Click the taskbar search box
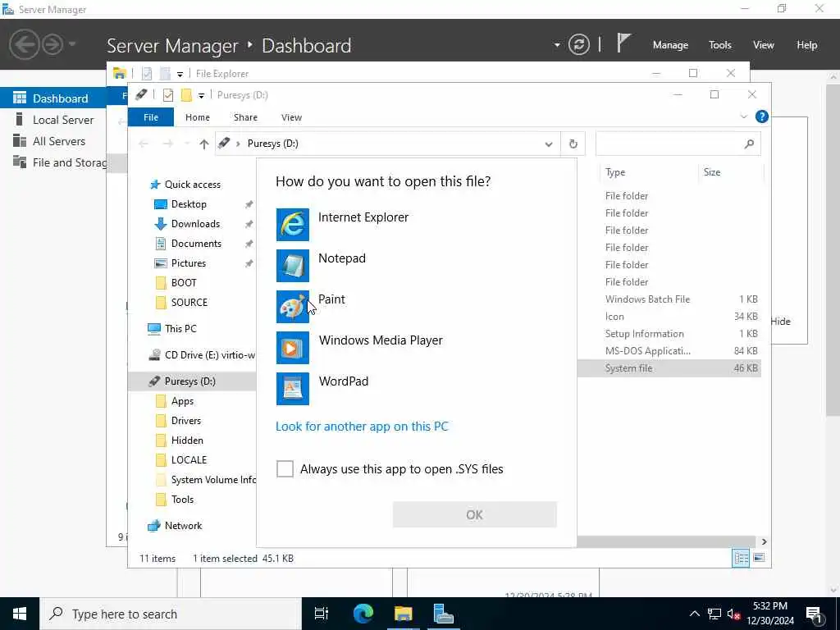Viewport: 840px width, 630px height. point(171,614)
